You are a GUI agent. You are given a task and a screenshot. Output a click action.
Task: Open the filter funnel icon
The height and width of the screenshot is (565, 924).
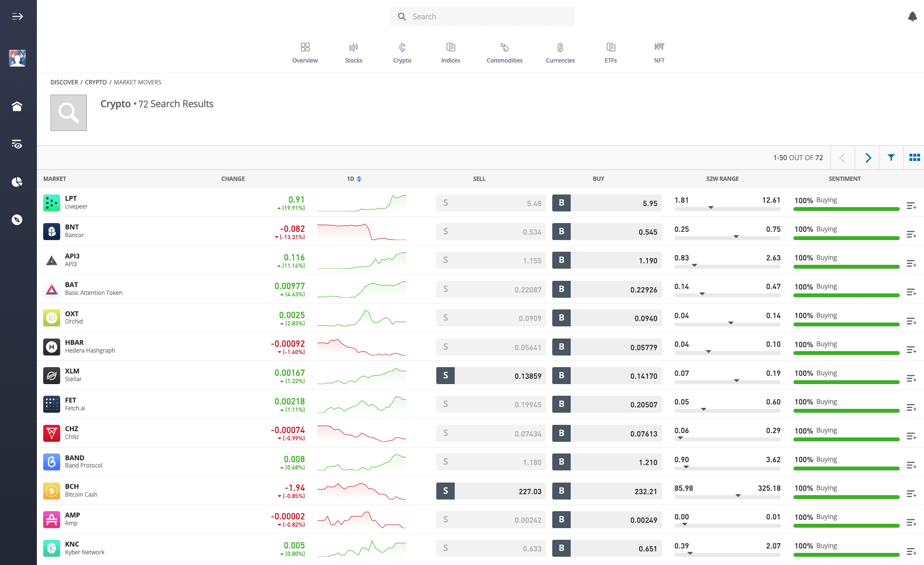tap(891, 158)
